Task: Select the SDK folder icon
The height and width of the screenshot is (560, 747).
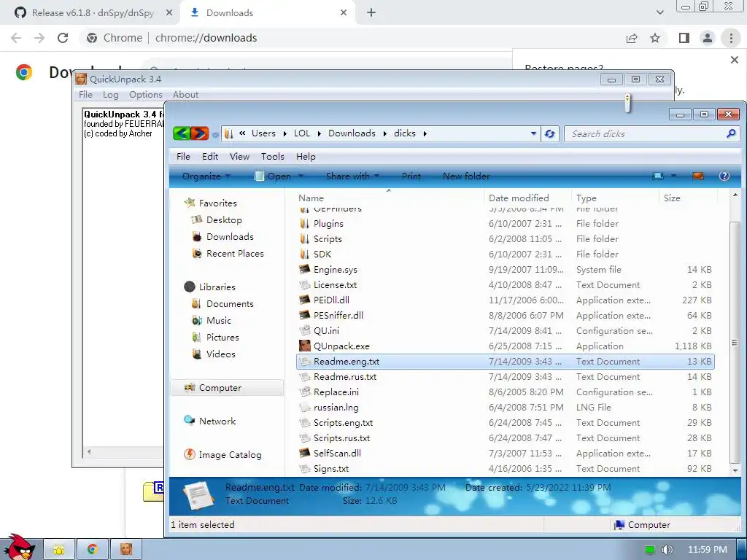Action: pos(305,254)
